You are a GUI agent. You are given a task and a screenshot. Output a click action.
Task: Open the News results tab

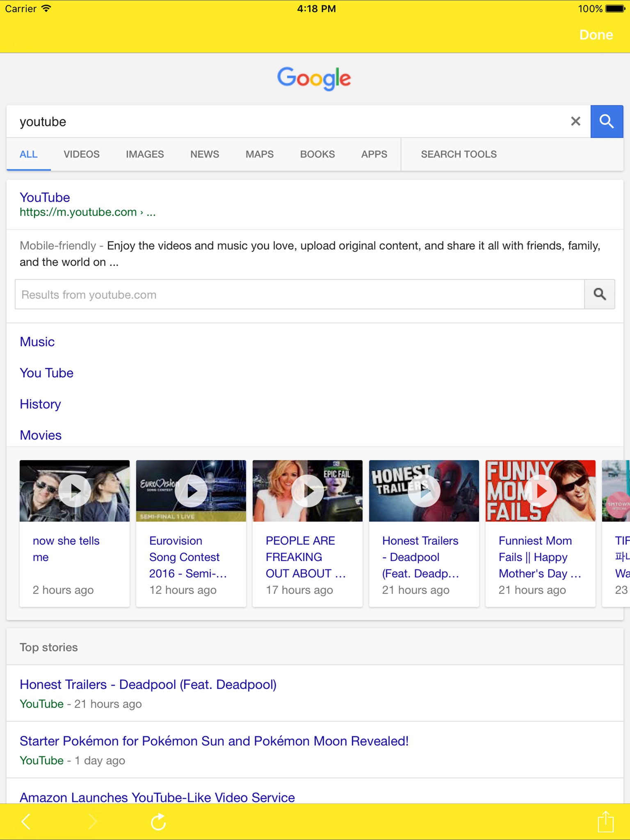[x=205, y=154]
